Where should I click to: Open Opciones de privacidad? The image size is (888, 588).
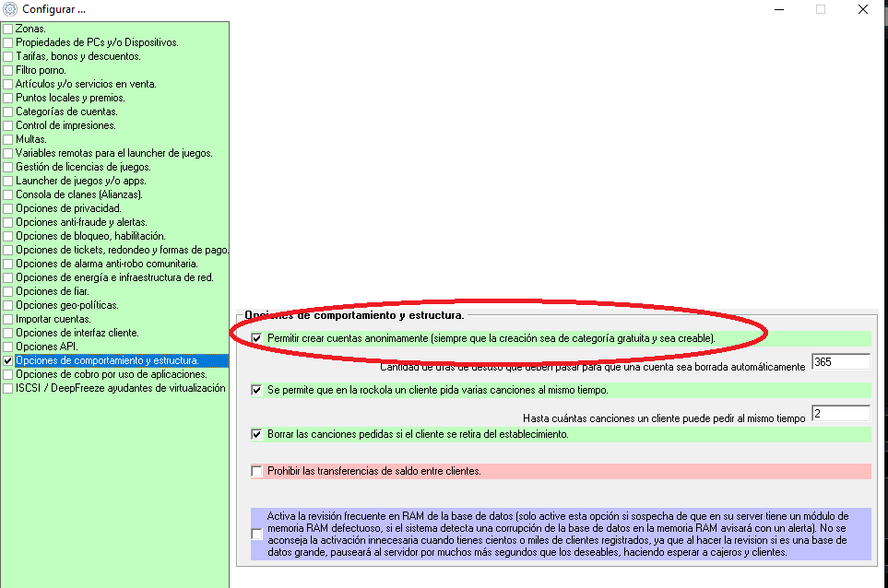[68, 208]
